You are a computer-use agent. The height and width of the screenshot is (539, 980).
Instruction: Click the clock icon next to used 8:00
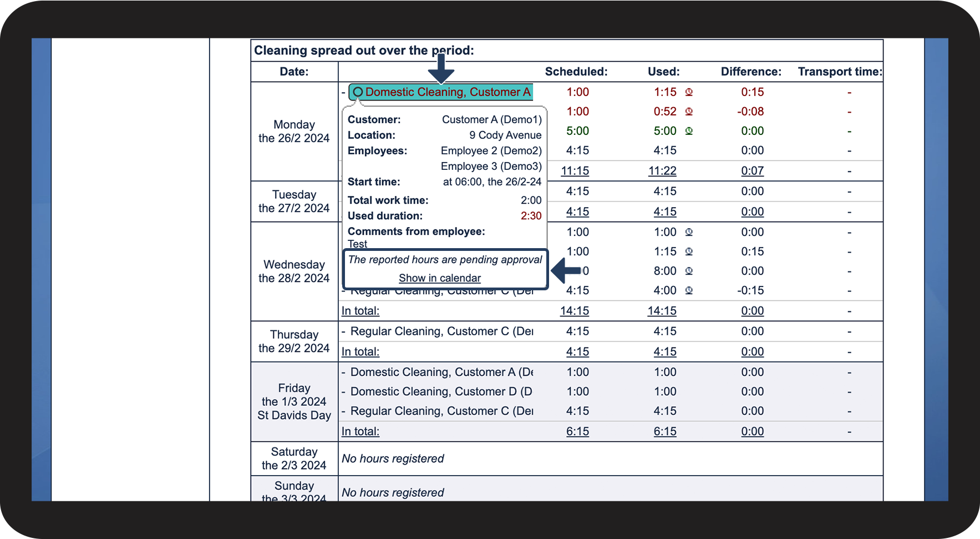click(x=689, y=271)
